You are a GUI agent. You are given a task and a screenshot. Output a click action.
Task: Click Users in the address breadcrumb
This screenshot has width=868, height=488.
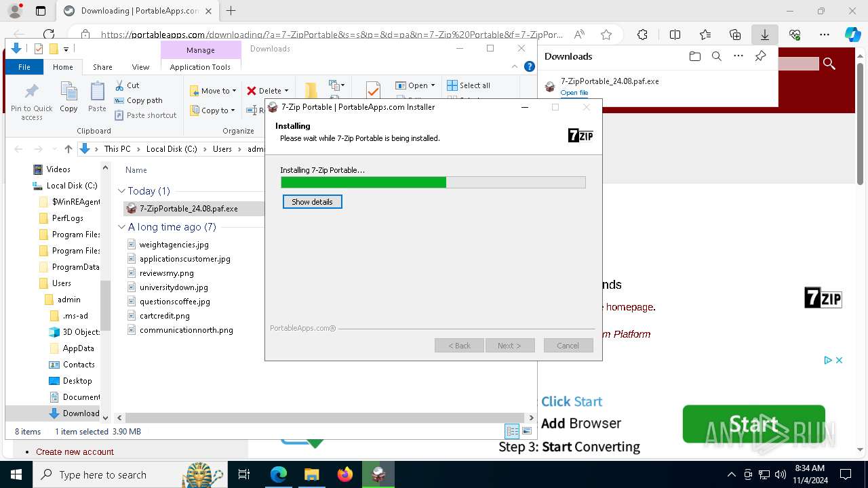point(222,149)
